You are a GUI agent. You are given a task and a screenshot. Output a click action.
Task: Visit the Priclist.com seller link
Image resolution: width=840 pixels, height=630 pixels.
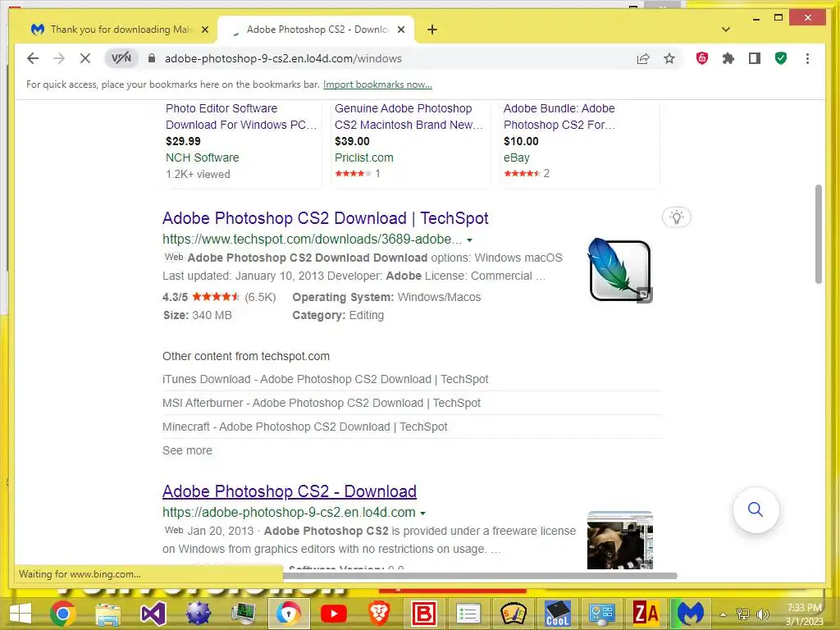tap(364, 157)
